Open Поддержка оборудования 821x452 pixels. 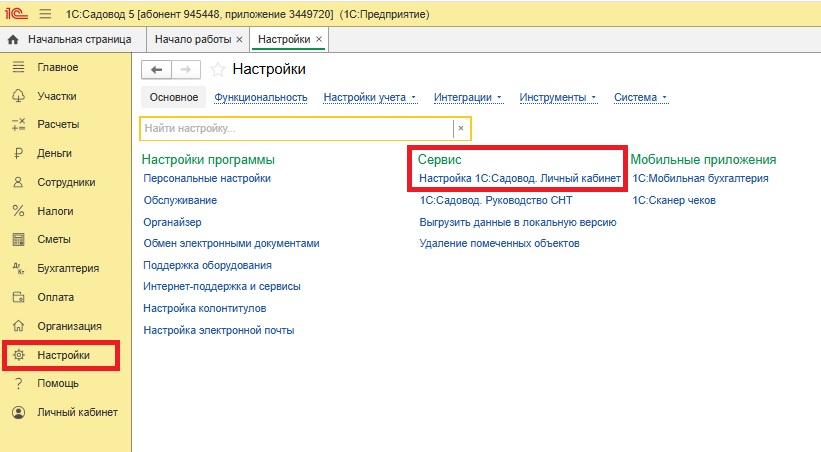207,266
